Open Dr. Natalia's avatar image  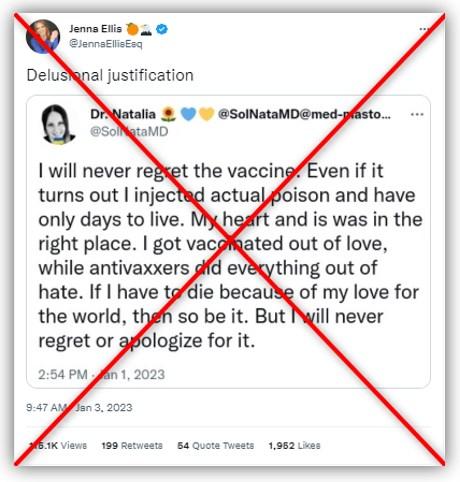(58, 124)
